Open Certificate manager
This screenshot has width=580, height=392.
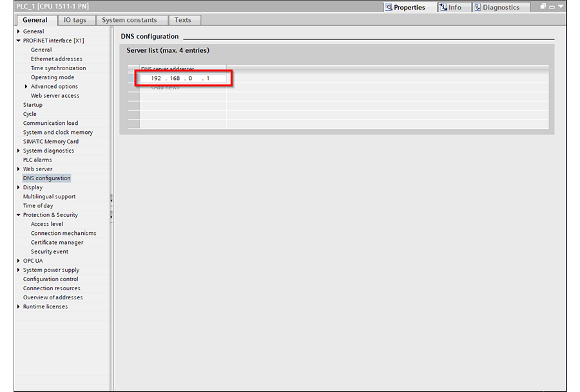57,243
